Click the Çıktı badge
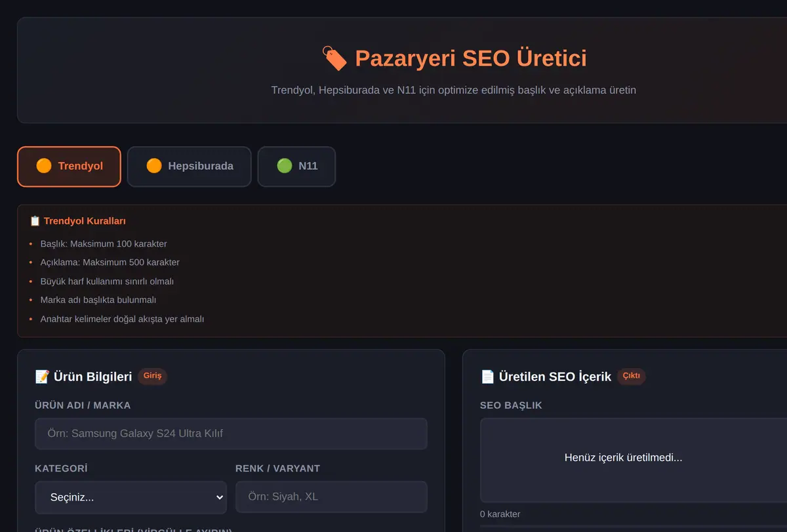787x532 pixels. tap(631, 377)
